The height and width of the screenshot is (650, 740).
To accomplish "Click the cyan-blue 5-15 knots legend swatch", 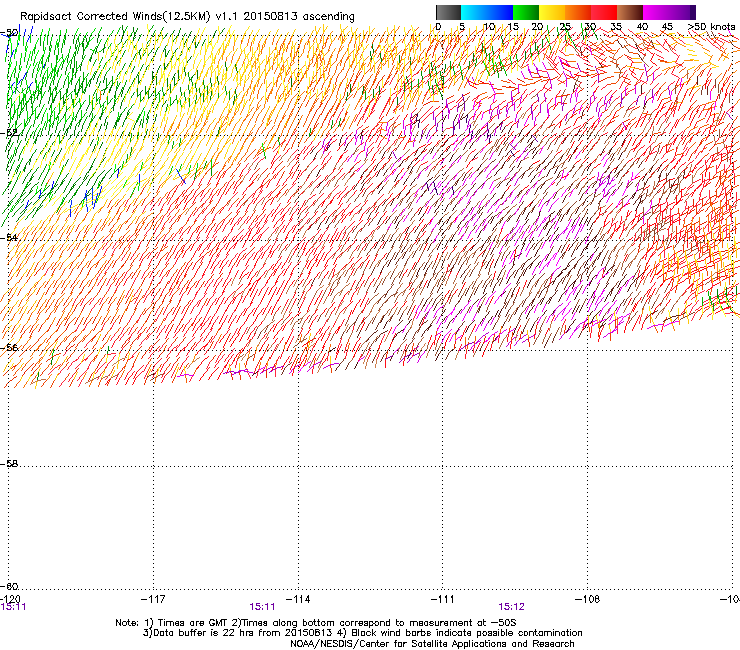I will (x=487, y=12).
